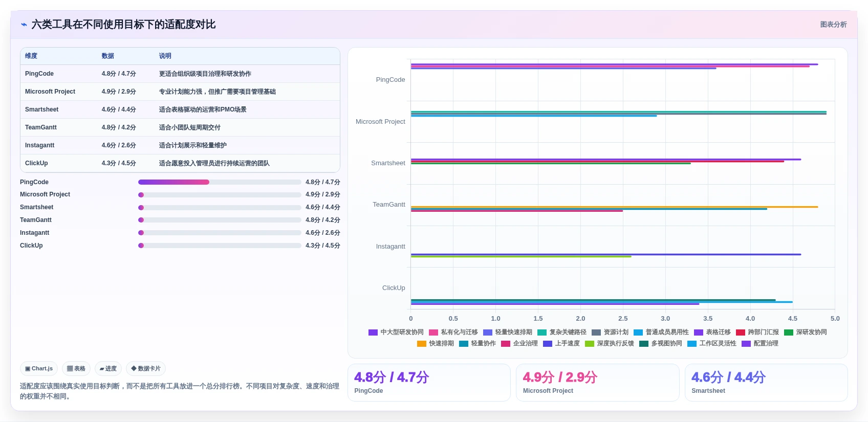
Task: Click table description 更适合组织级项目治理和研发协作
Action: [x=205, y=74]
